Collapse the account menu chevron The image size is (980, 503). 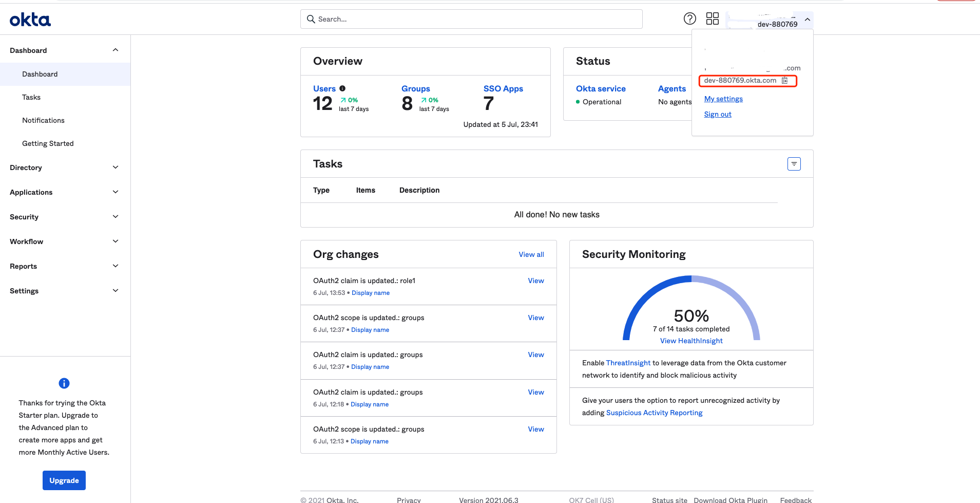tap(808, 20)
